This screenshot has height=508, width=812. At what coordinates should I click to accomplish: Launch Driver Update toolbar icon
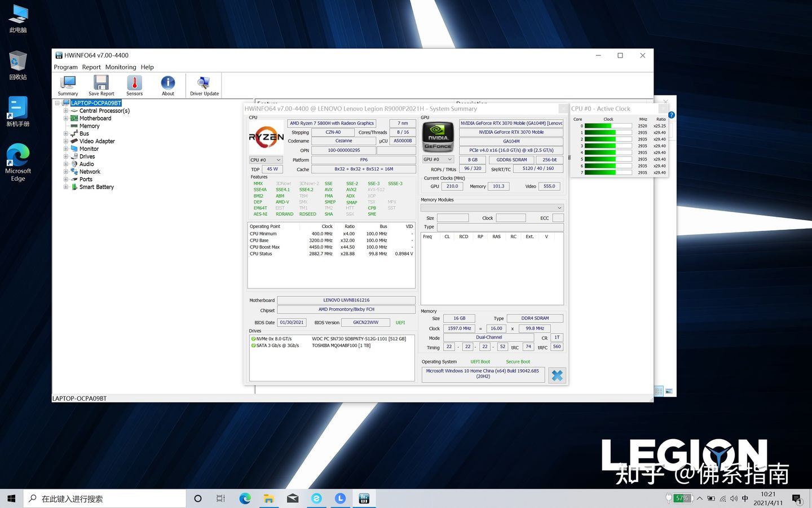pos(204,85)
